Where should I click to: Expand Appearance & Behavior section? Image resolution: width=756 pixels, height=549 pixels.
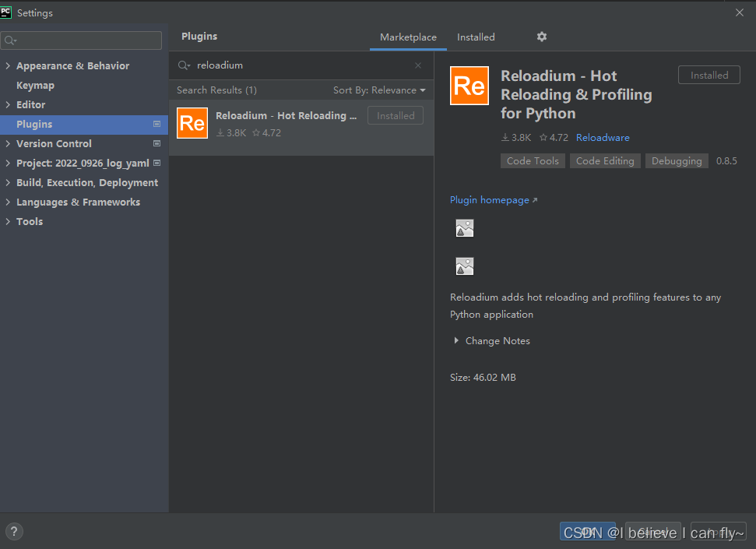8,65
